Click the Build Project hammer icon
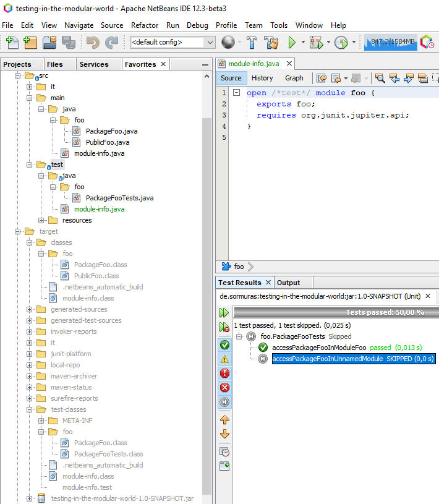Screen dimensions: 439x504 tap(252, 42)
